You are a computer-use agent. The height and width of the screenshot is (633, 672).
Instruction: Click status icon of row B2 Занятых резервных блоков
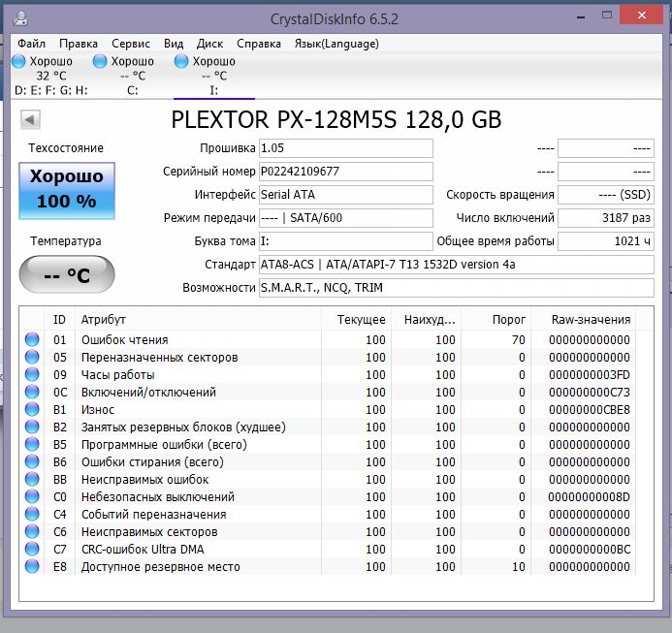pos(32,427)
